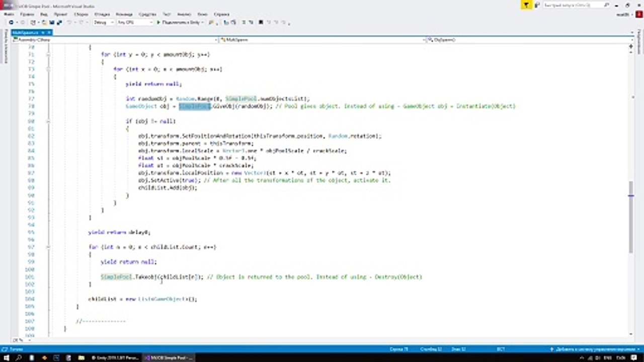Open the Any CPU platform dropdown
This screenshot has width=644, height=362.
(135, 23)
